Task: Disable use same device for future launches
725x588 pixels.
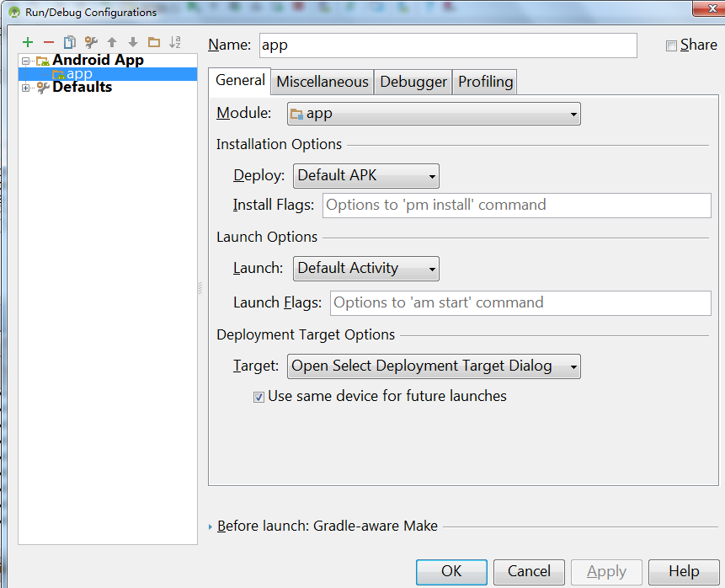Action: [259, 396]
